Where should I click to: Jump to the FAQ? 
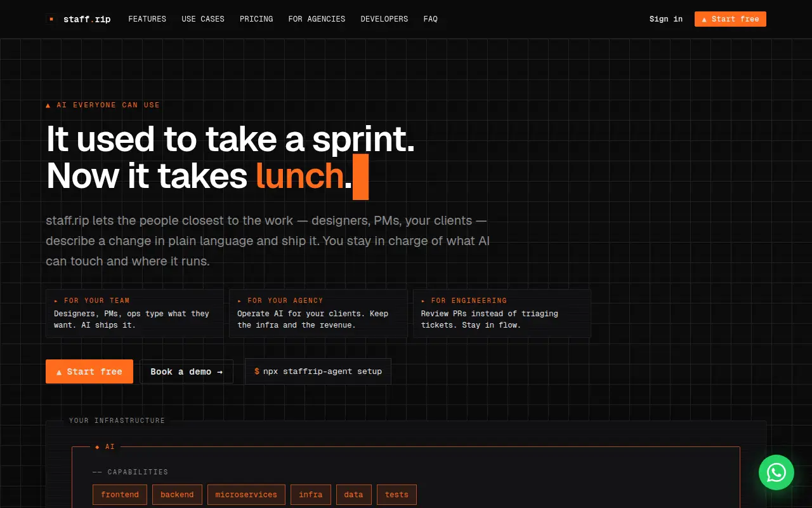[x=431, y=19]
